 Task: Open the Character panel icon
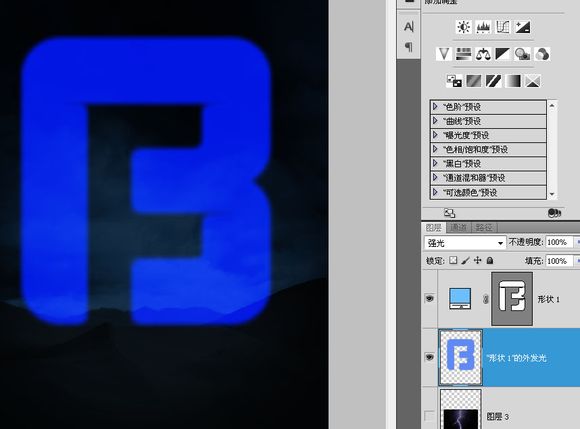click(408, 27)
